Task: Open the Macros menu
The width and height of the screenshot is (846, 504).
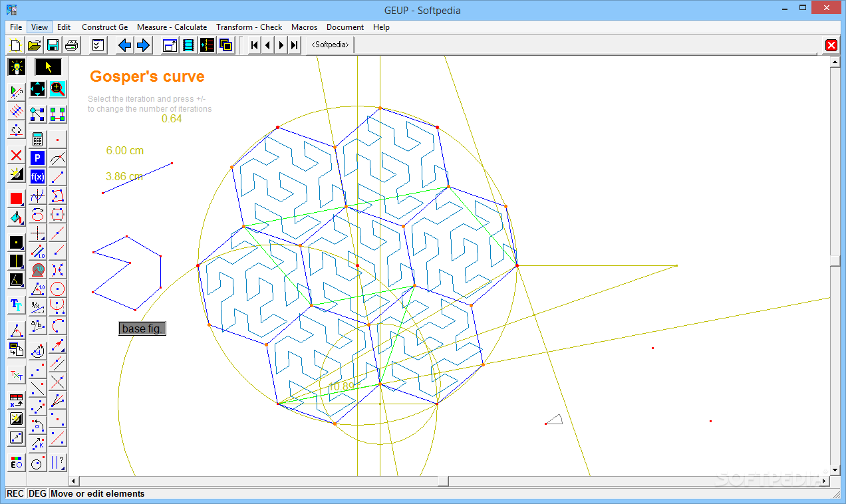Action: tap(304, 27)
